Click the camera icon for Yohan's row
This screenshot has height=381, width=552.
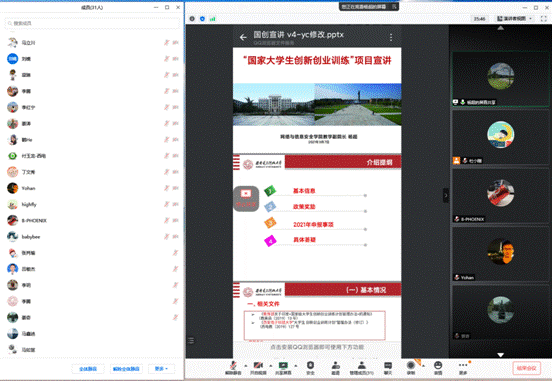[175, 188]
